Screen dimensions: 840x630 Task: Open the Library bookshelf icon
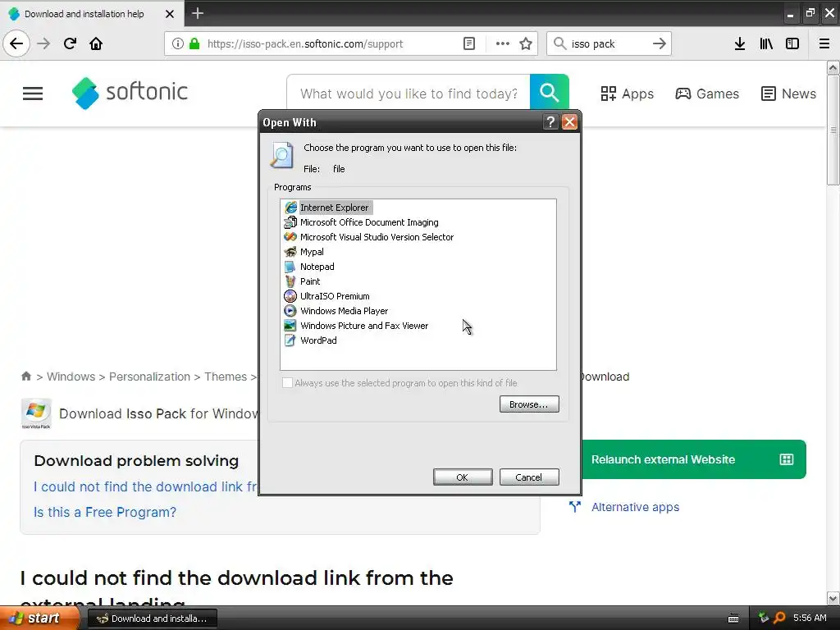click(766, 43)
